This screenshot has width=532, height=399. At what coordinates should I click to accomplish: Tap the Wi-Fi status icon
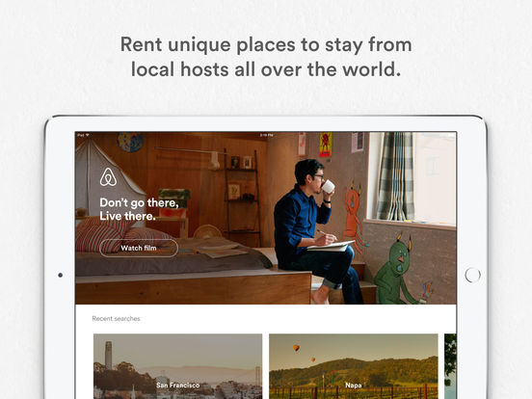point(88,135)
